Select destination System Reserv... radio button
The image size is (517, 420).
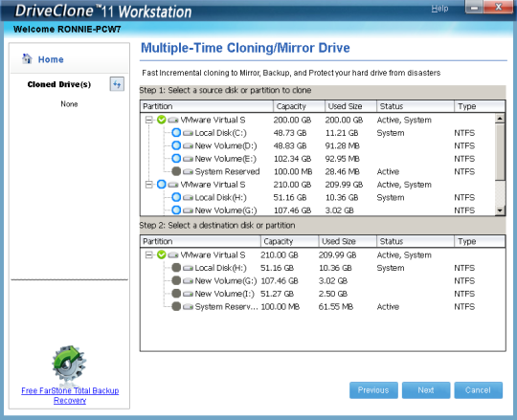[176, 306]
